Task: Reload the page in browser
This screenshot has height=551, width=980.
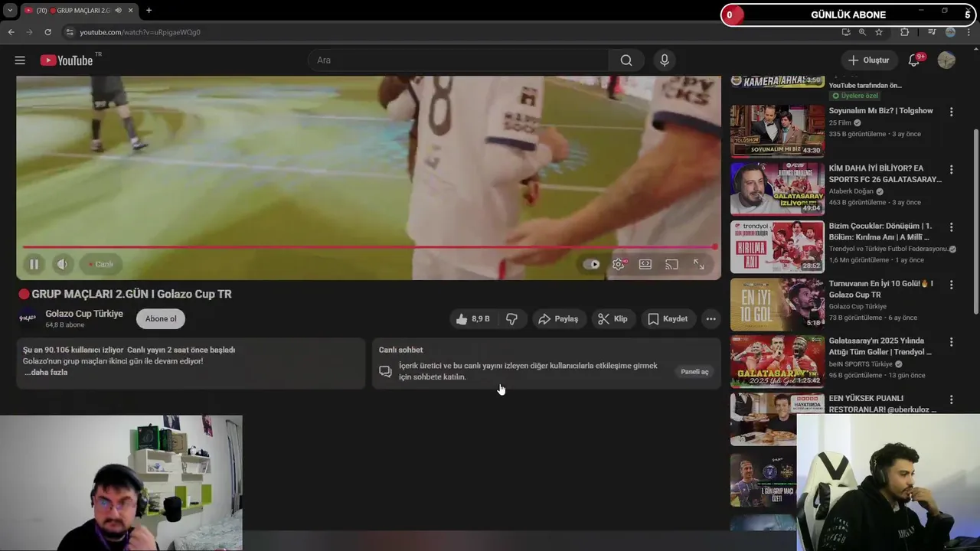Action: tap(47, 32)
